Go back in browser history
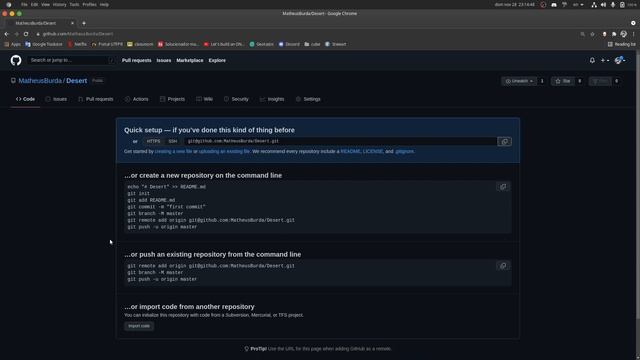 (x=7, y=34)
